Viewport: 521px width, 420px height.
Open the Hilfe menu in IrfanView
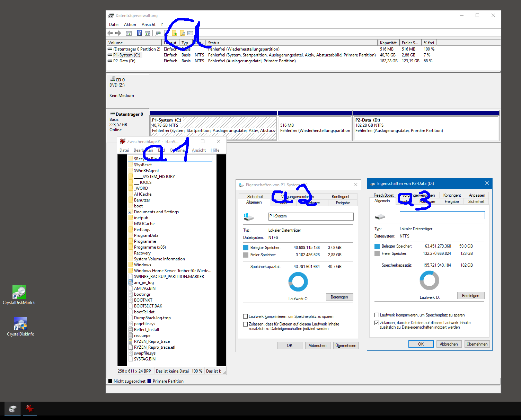click(x=215, y=150)
